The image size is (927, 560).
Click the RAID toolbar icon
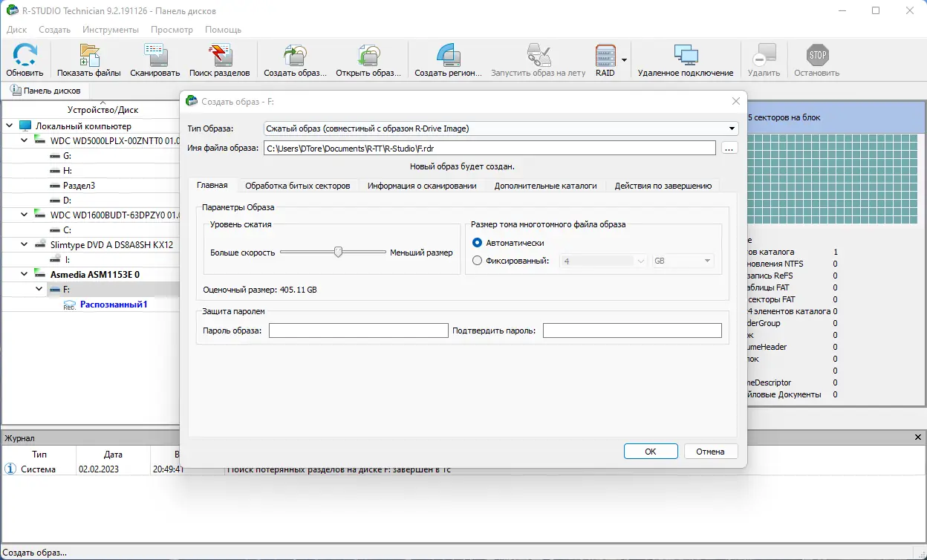pos(605,56)
